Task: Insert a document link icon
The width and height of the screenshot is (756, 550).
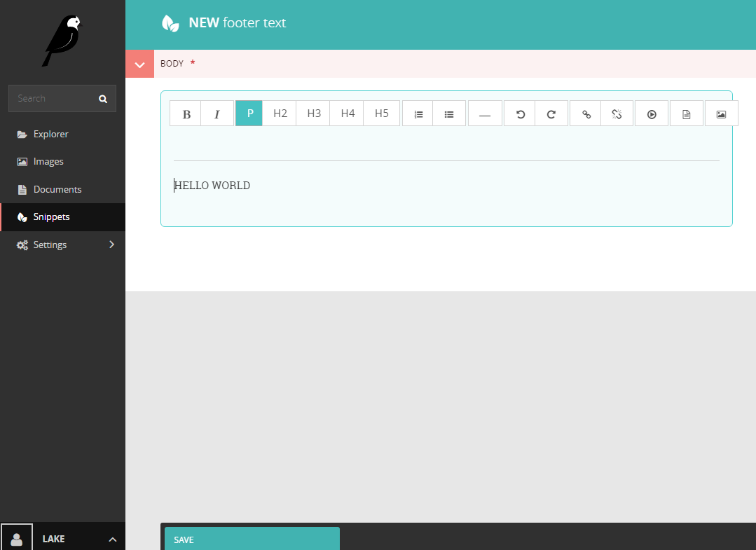Action: click(x=686, y=114)
